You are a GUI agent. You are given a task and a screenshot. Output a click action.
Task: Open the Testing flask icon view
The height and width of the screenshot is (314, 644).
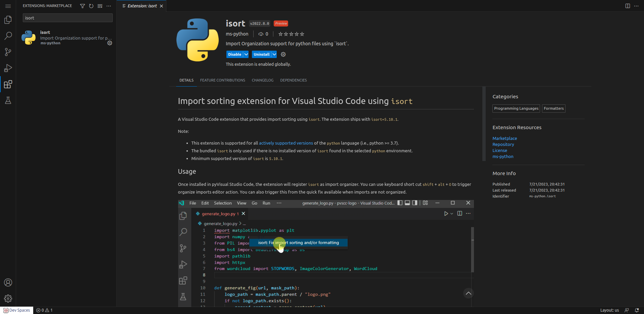point(8,100)
